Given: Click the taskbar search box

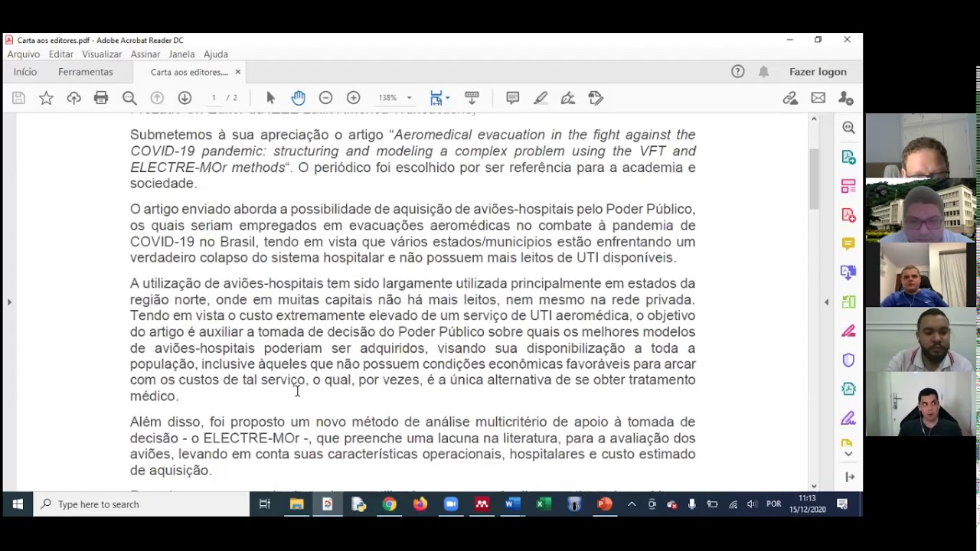Looking at the screenshot, I should click(142, 504).
